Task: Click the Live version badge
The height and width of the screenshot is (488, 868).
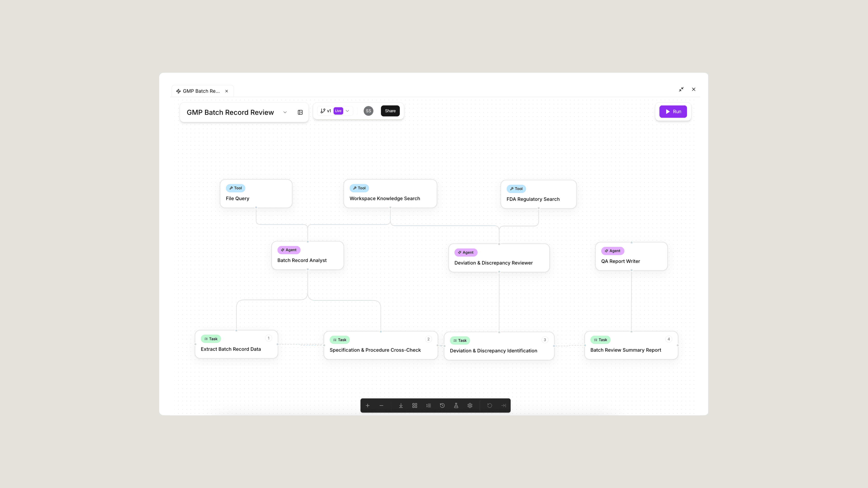Action: pyautogui.click(x=338, y=111)
